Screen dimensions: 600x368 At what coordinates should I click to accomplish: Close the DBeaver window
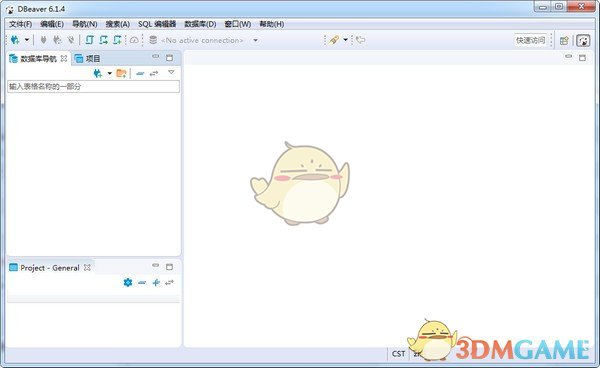tap(581, 7)
